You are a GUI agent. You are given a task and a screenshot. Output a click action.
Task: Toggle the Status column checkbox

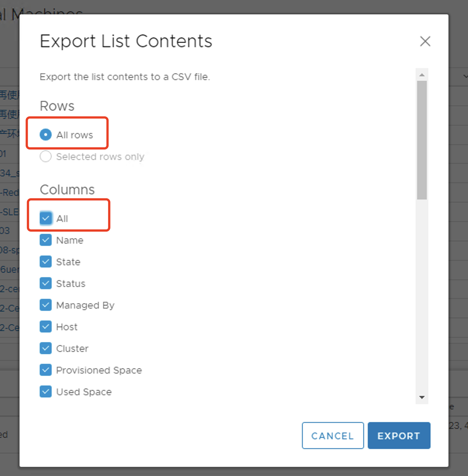(x=46, y=283)
